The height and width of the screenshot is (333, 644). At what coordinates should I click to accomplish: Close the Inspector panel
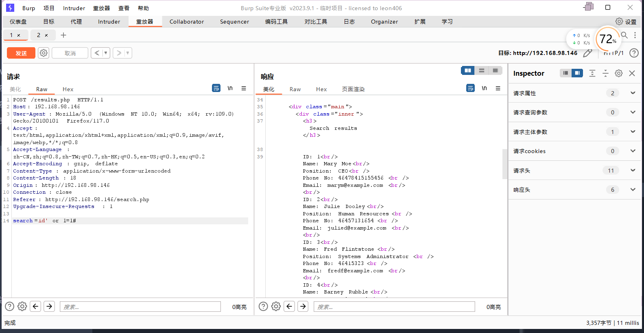coord(632,73)
